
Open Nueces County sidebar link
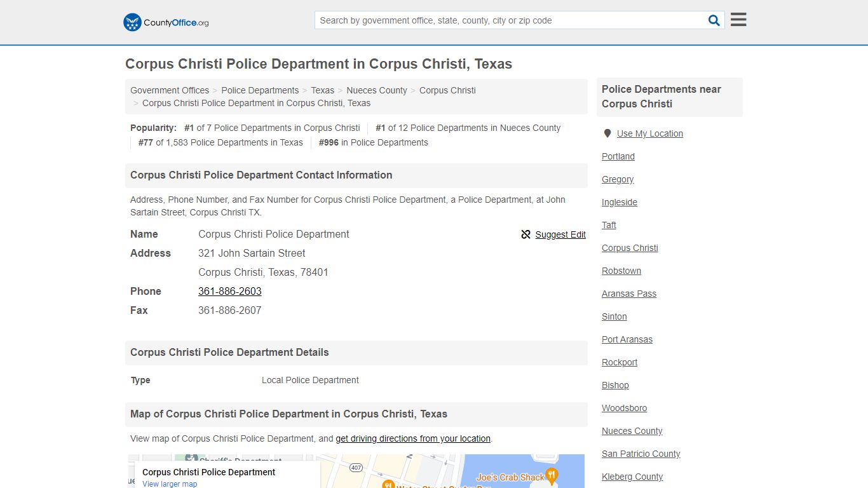tap(632, 431)
